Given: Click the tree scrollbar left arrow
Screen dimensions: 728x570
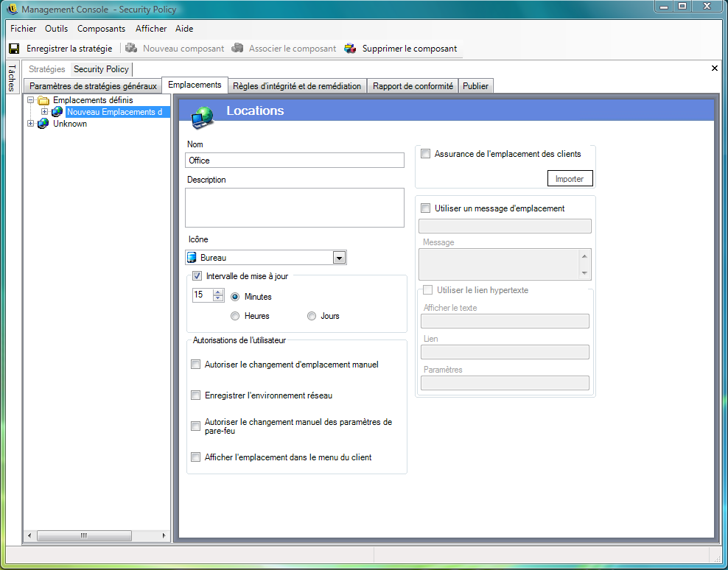Looking at the screenshot, I should [x=29, y=535].
